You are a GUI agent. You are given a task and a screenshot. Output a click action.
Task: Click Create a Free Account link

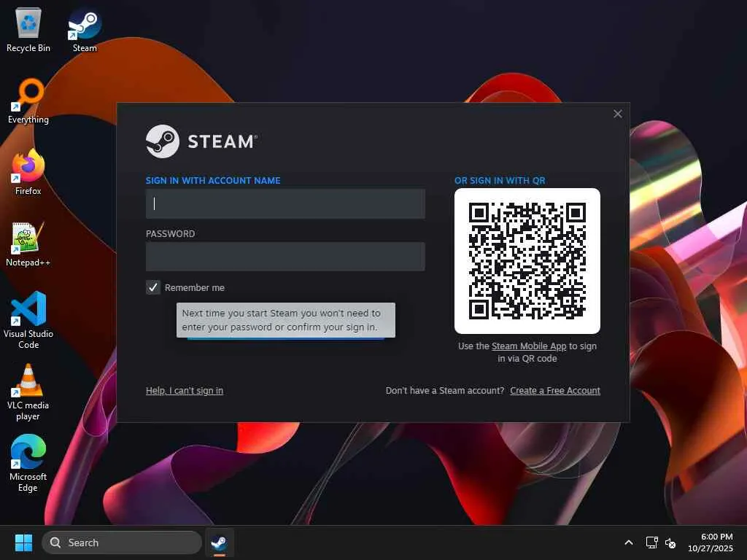click(x=555, y=391)
